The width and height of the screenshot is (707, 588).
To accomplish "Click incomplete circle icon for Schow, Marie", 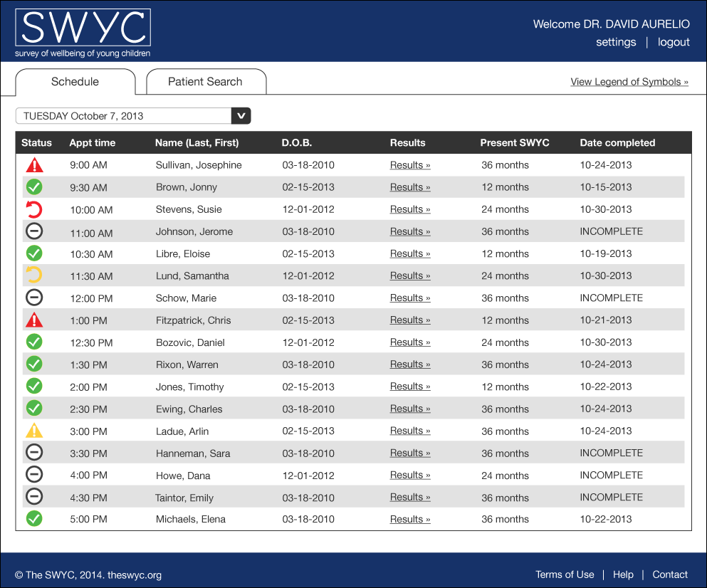I will (x=34, y=298).
